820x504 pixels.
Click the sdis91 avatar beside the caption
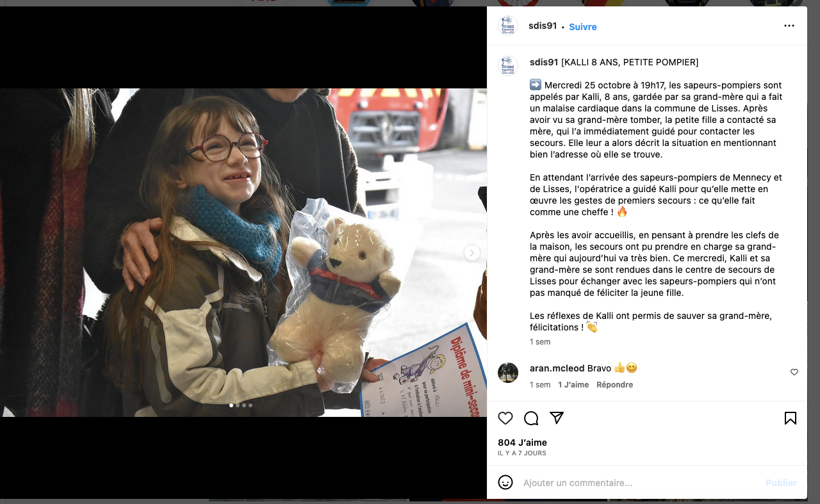(508, 66)
